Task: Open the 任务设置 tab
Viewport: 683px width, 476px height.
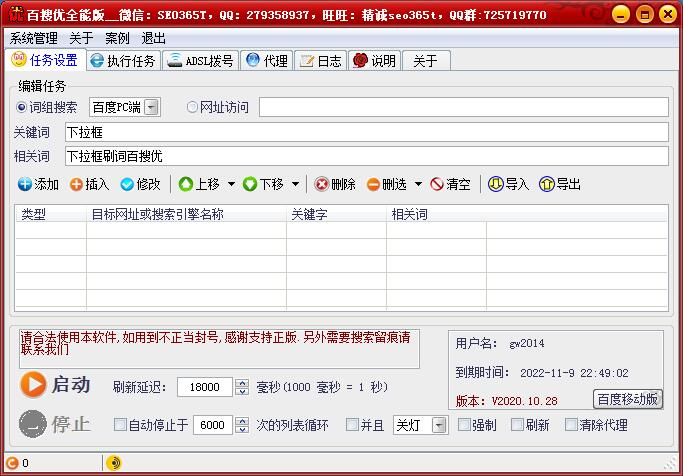Action: (x=45, y=60)
